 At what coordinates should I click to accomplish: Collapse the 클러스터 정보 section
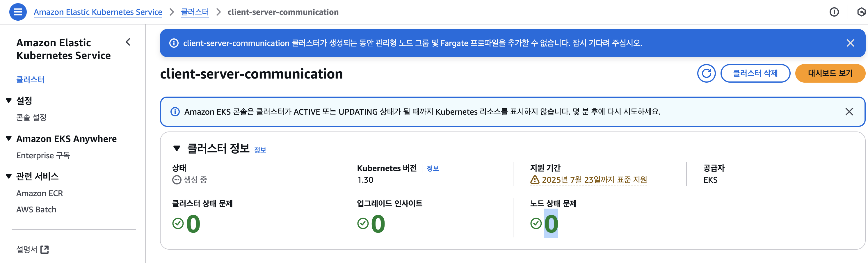(x=177, y=148)
